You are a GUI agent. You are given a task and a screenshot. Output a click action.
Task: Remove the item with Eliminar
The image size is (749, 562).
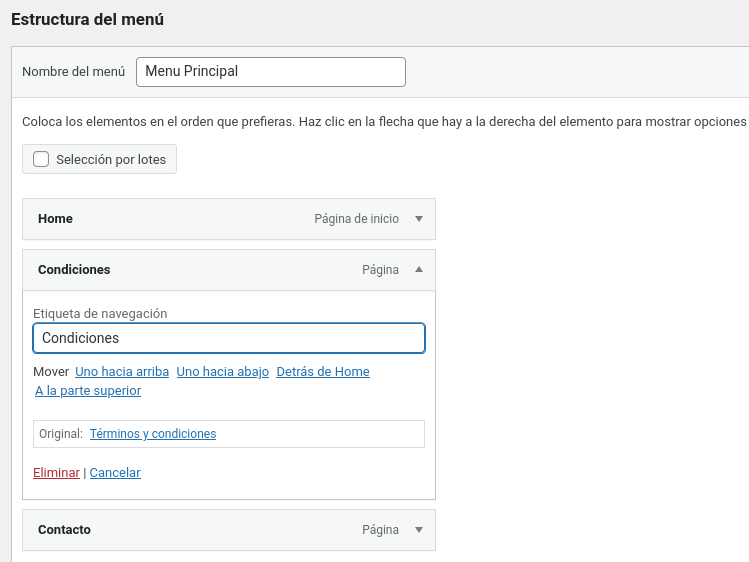[56, 473]
